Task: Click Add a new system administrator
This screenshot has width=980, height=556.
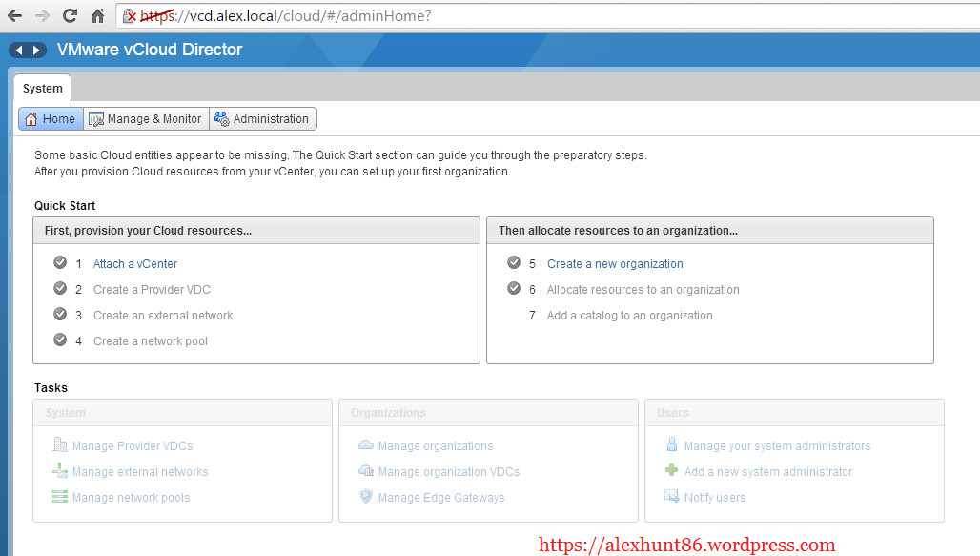Action: (x=768, y=471)
